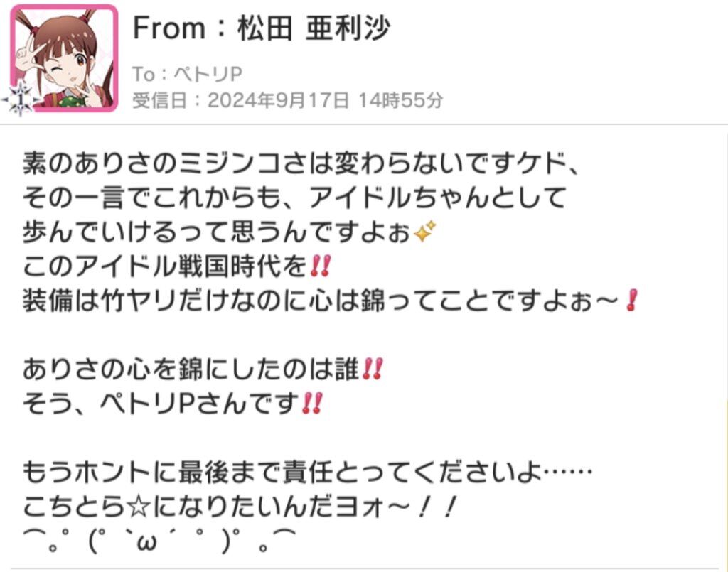Image resolution: width=728 pixels, height=572 pixels.
Task: Click the ☆ symbol in こちとら☆になりたい
Action: click(x=138, y=507)
